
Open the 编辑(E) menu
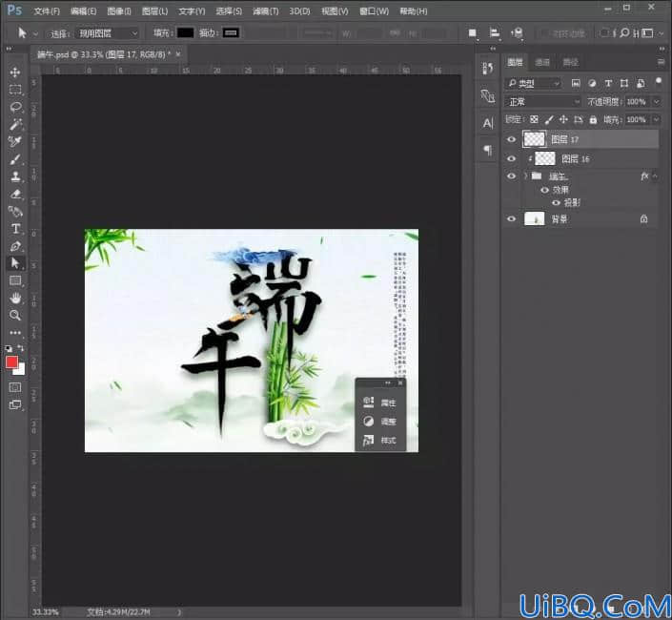tap(83, 11)
